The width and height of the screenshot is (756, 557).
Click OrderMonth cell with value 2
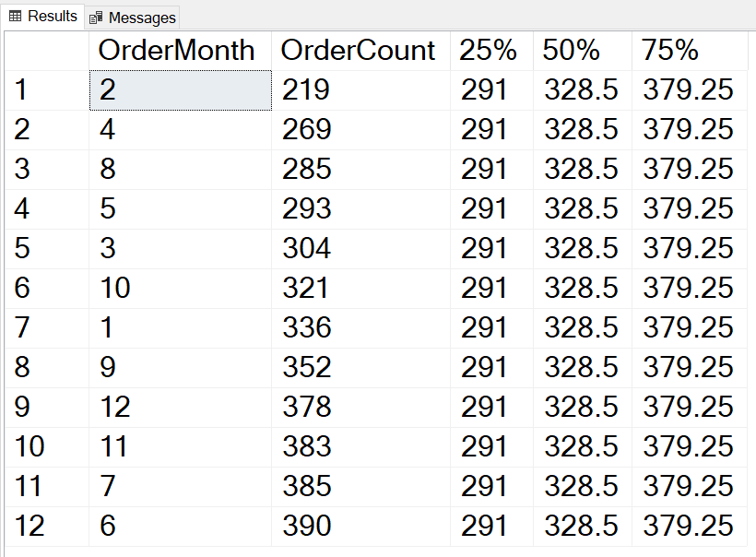[180, 89]
